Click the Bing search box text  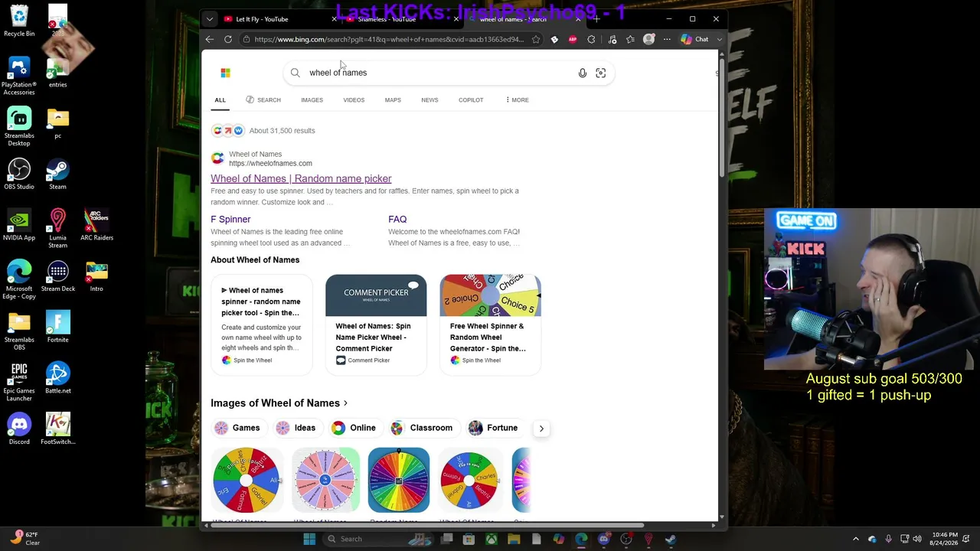point(338,73)
